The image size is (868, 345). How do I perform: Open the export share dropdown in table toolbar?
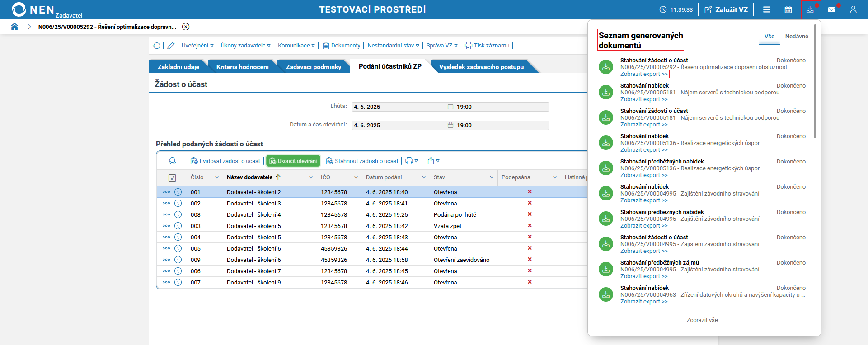pos(433,161)
